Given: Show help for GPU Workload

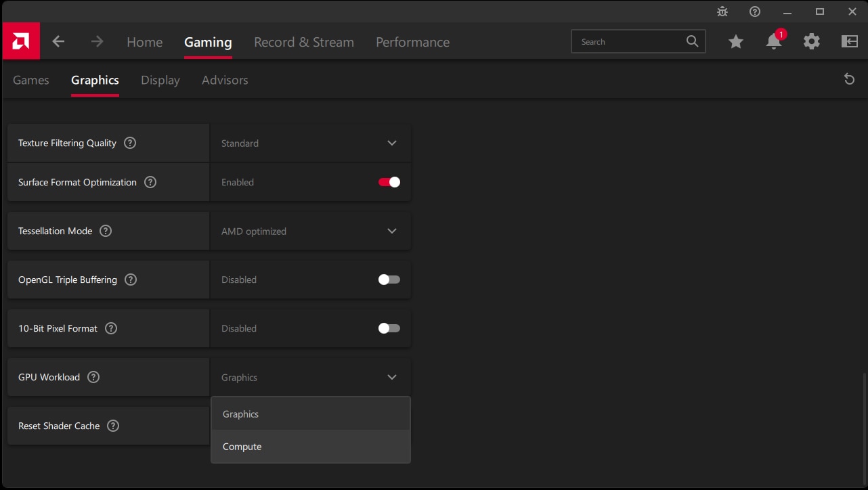Looking at the screenshot, I should tap(93, 377).
